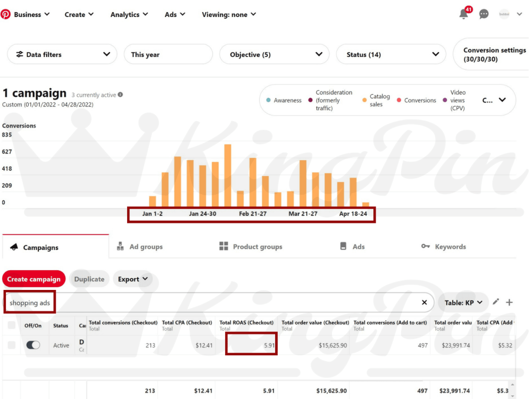Image resolution: width=532 pixels, height=399 pixels.
Task: Toggle the Active campaign on/off switch
Action: click(33, 345)
